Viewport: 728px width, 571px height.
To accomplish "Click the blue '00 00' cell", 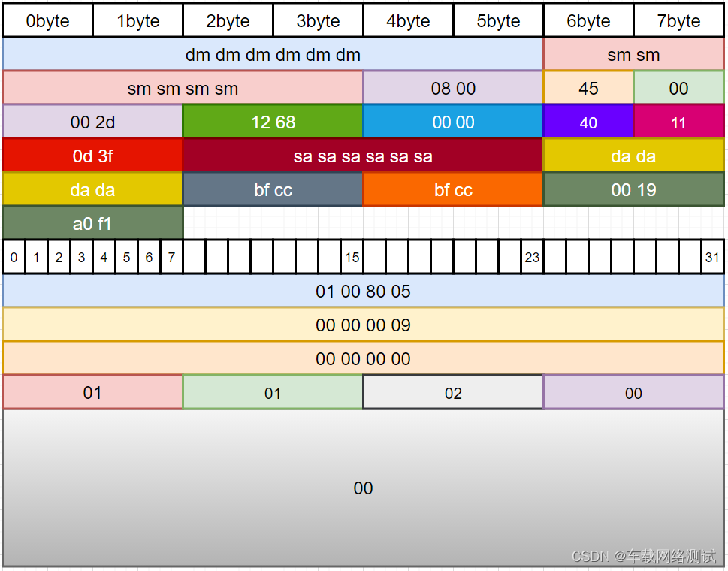I will click(x=453, y=122).
